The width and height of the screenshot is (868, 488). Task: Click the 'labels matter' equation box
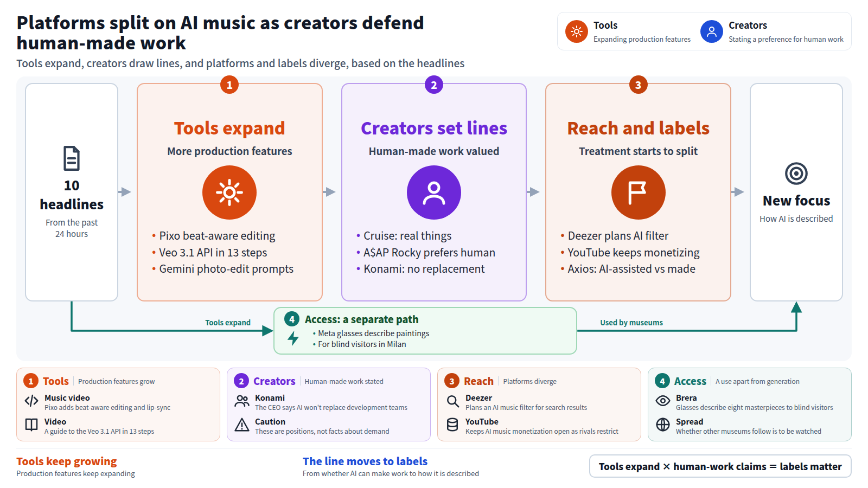pos(720,466)
